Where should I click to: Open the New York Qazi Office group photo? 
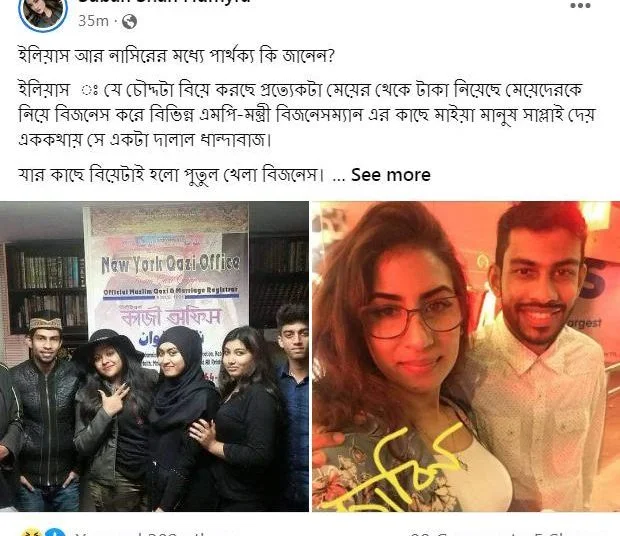pyautogui.click(x=154, y=357)
